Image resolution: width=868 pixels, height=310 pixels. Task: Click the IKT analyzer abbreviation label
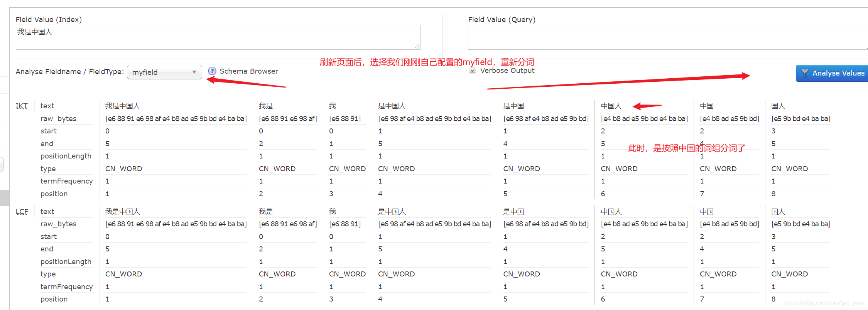pyautogui.click(x=22, y=106)
